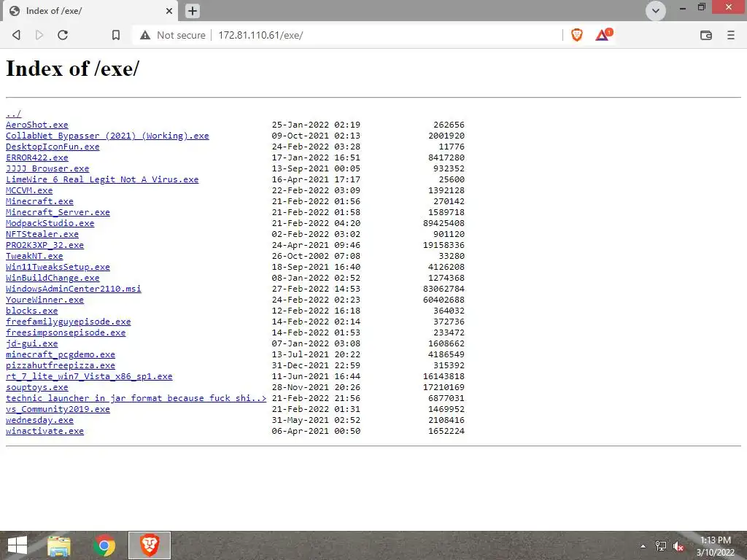Open the Brave Wallet icon
The width and height of the screenshot is (747, 560).
point(706,35)
